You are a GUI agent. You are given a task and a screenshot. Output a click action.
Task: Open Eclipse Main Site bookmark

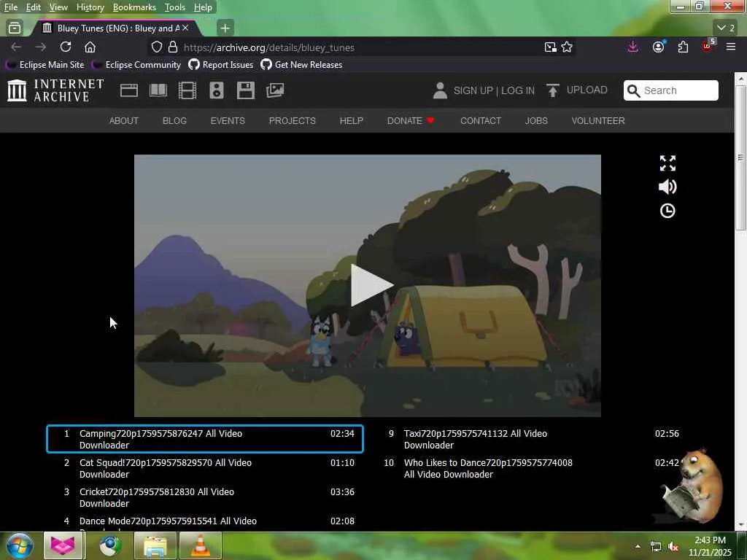(x=45, y=65)
